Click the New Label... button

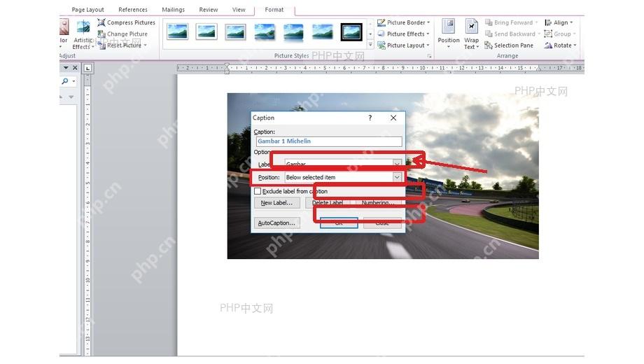coord(276,203)
